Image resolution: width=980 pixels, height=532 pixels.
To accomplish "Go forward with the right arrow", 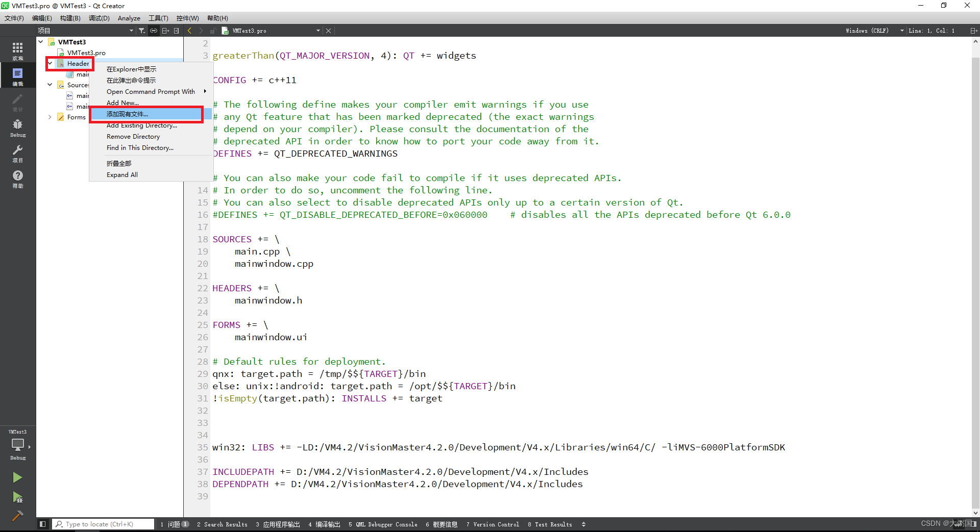I will (x=201, y=31).
